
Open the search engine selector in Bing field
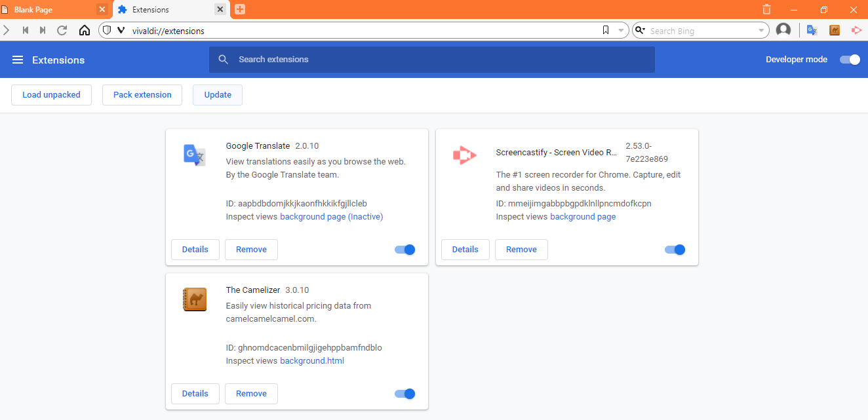tap(641, 30)
